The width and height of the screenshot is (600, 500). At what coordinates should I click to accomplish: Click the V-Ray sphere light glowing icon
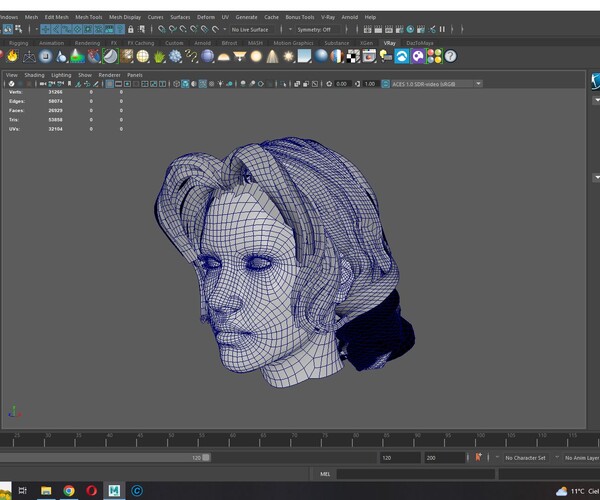pos(256,56)
